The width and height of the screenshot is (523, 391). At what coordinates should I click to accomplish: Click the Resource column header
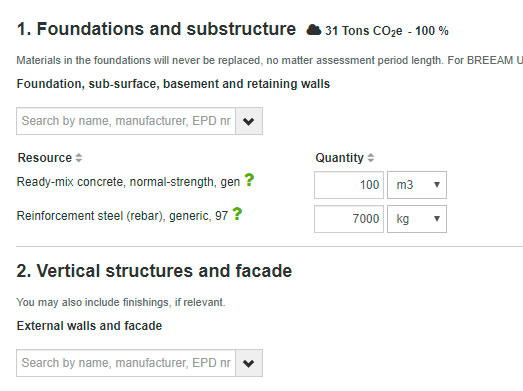[45, 158]
